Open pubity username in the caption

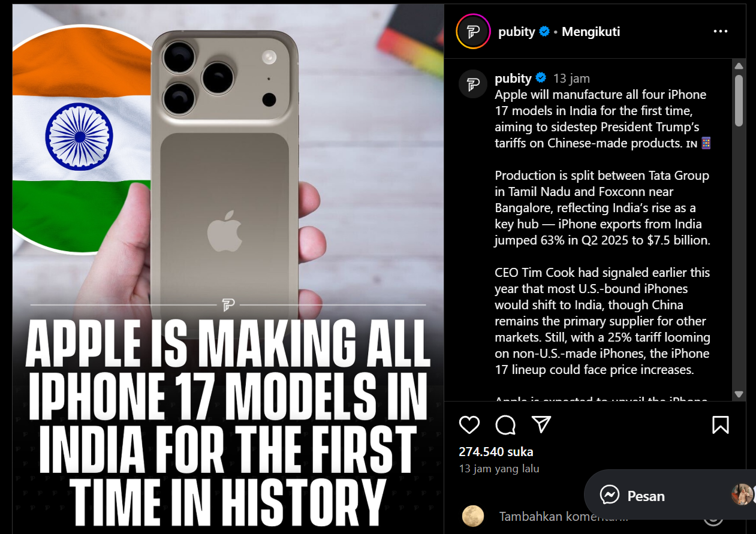click(x=513, y=79)
